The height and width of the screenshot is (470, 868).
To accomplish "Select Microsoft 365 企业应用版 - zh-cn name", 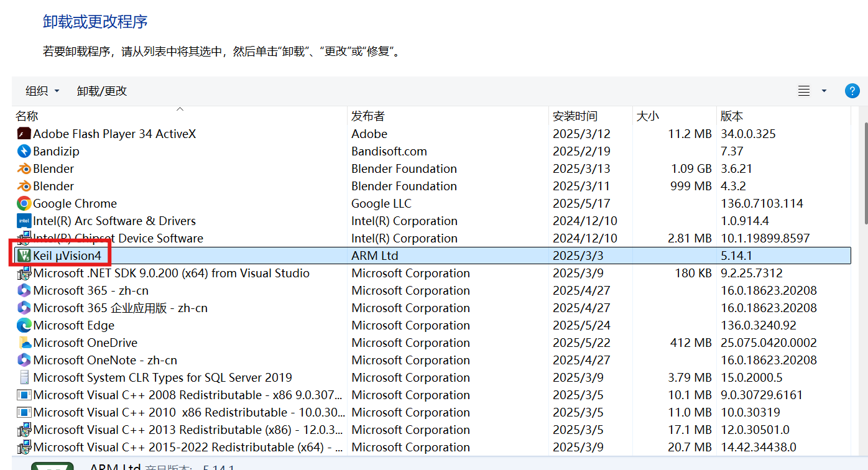I will (x=120, y=308).
